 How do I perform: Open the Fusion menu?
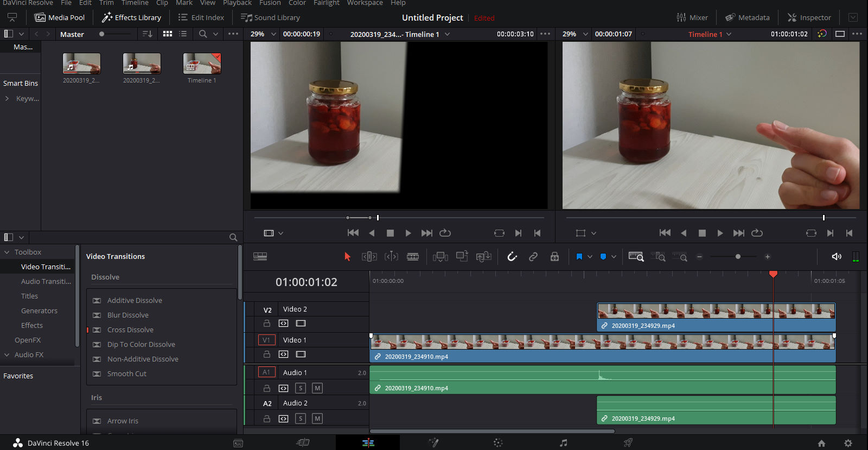pos(270,3)
